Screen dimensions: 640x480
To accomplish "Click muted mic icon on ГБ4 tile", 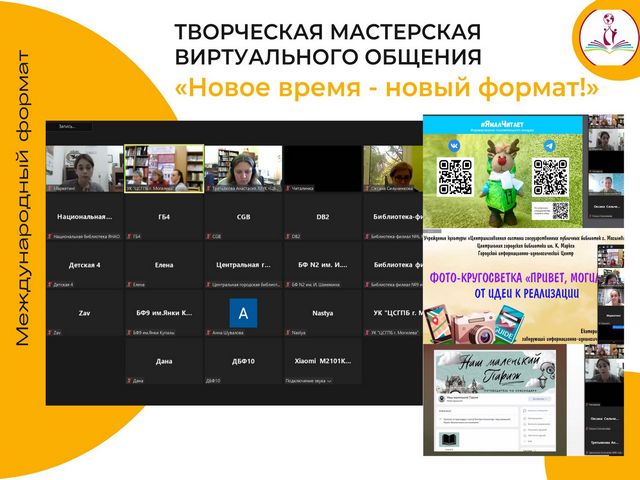I will (129, 236).
